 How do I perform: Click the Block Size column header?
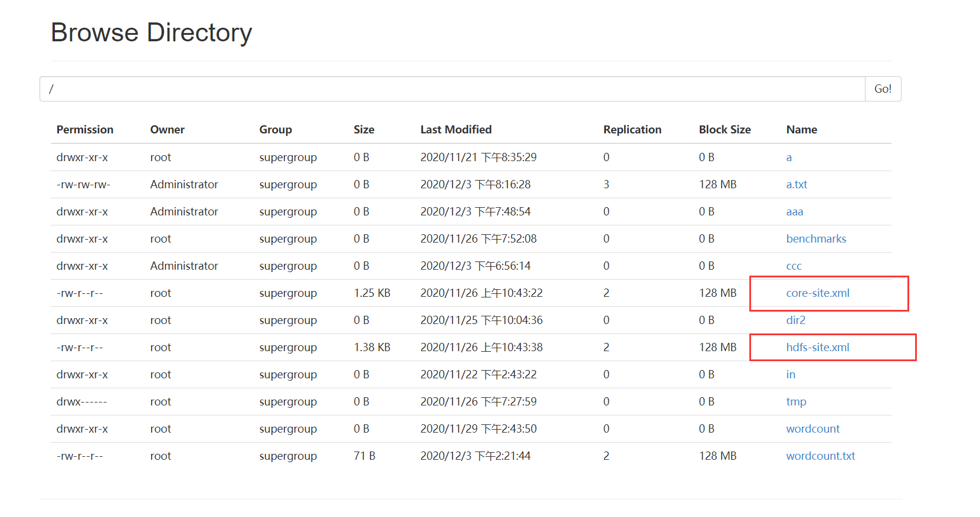pyautogui.click(x=725, y=130)
